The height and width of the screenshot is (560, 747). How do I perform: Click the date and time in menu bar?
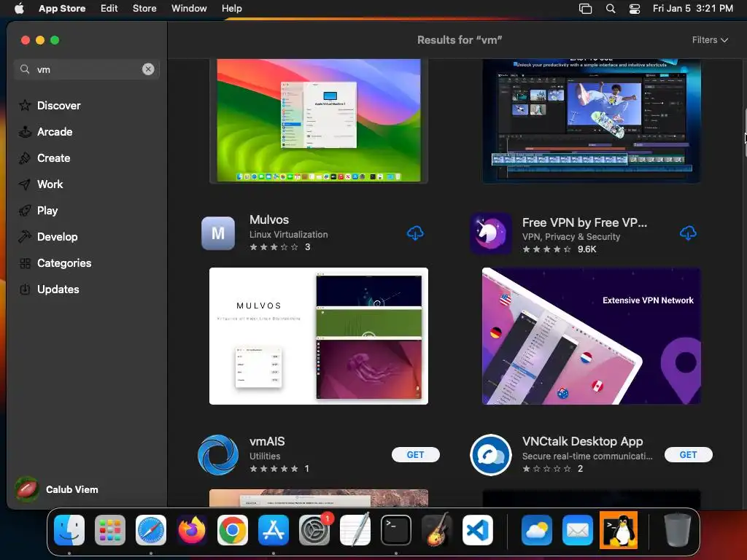(693, 8)
